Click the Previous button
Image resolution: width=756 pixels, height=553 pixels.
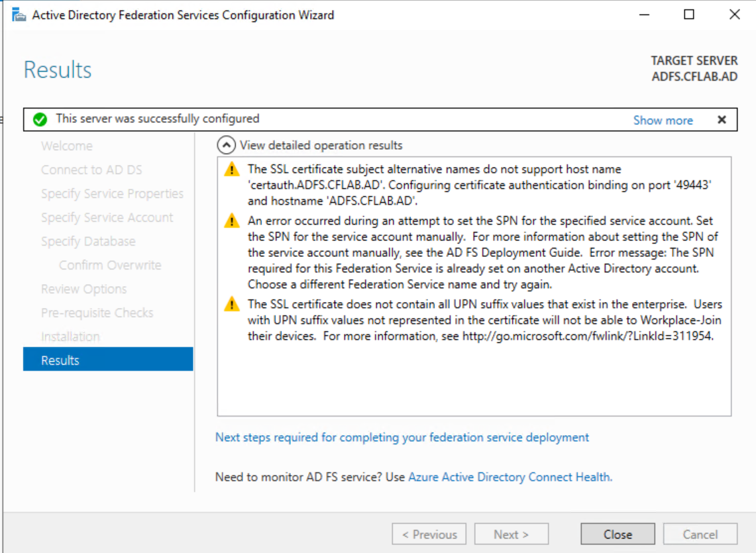[x=429, y=534]
